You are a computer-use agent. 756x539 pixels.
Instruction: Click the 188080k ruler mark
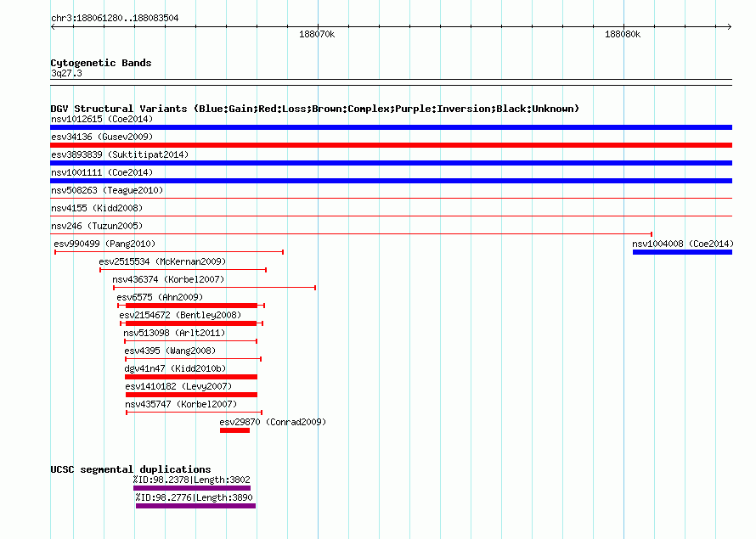623,34
